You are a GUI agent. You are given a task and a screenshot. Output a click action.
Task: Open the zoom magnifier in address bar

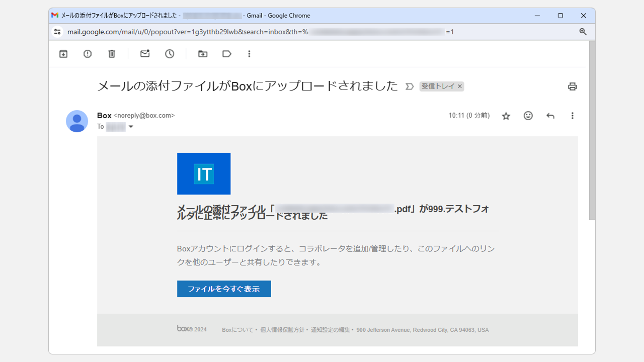(583, 32)
